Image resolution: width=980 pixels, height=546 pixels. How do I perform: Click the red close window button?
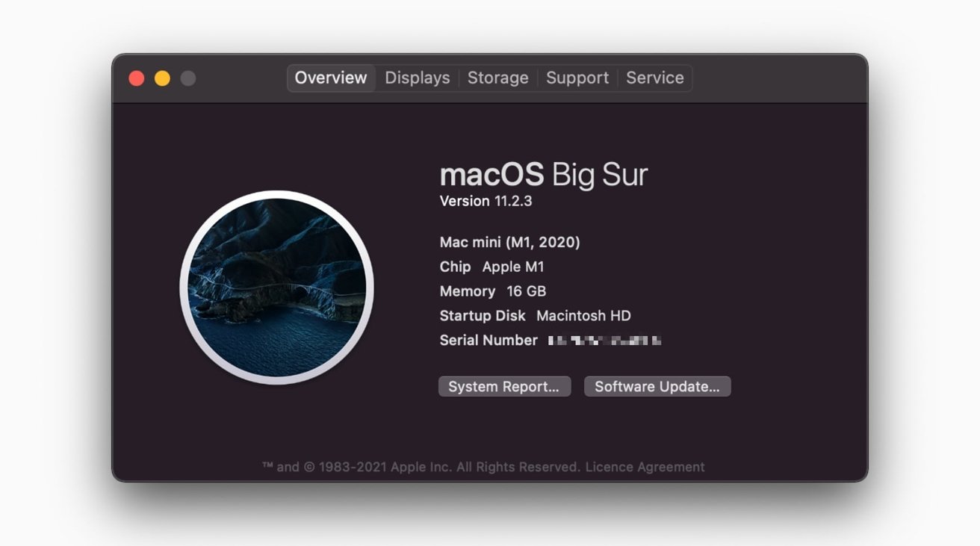click(x=137, y=77)
